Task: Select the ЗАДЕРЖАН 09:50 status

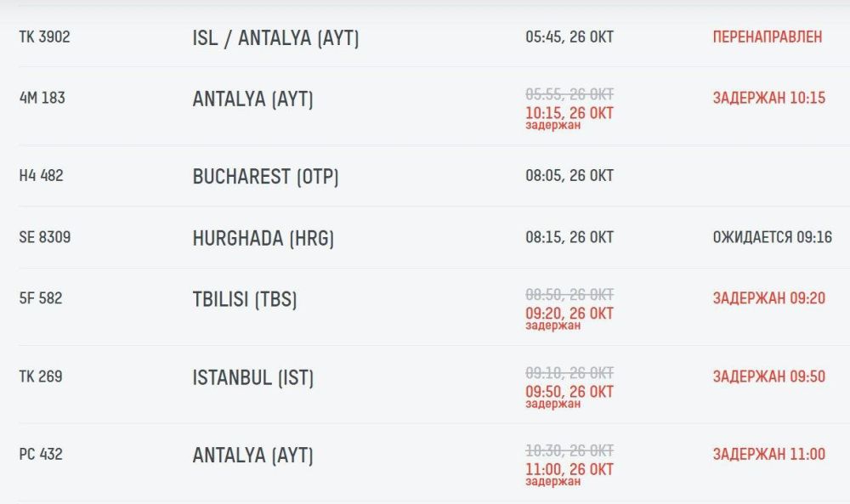Action: point(768,377)
